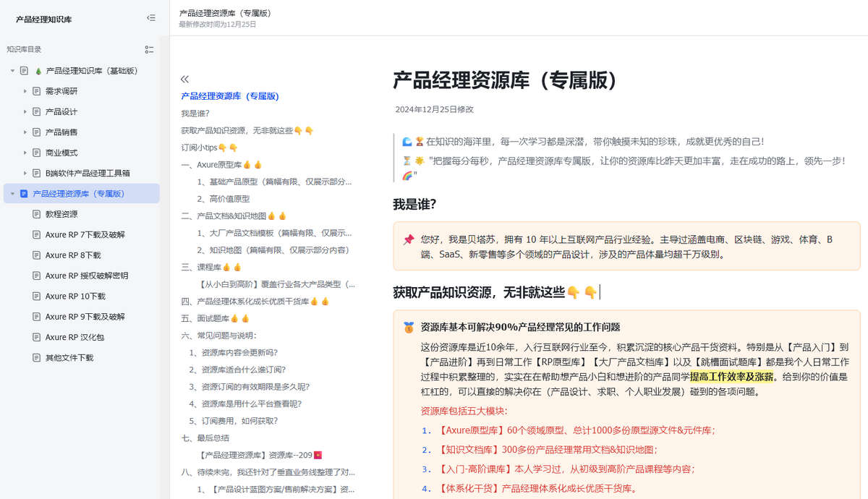Select the 商业模式 item in the sidebar
868x499 pixels.
click(x=61, y=153)
